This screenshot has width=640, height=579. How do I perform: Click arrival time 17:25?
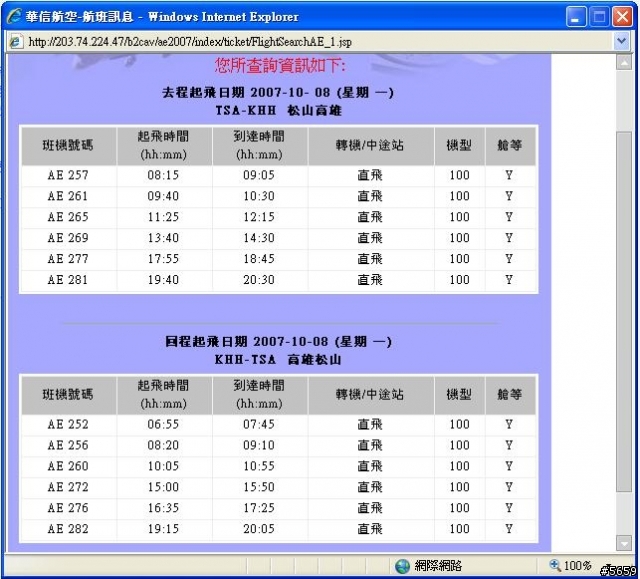click(259, 508)
